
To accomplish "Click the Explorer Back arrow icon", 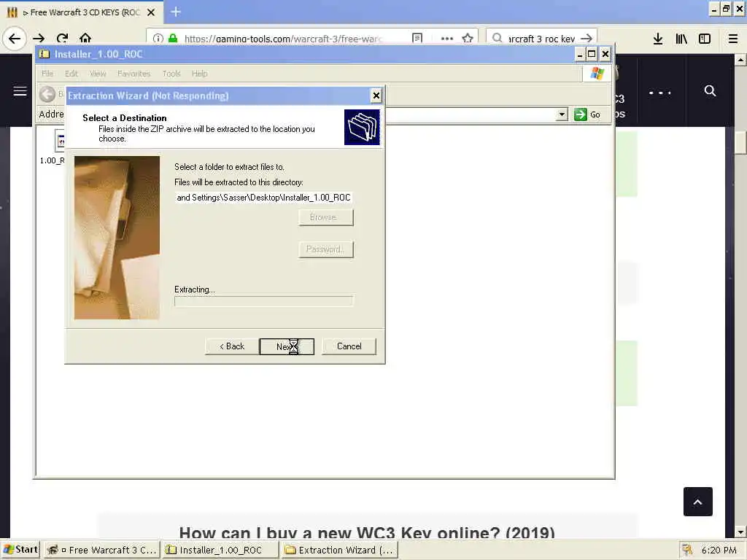I will [x=47, y=94].
